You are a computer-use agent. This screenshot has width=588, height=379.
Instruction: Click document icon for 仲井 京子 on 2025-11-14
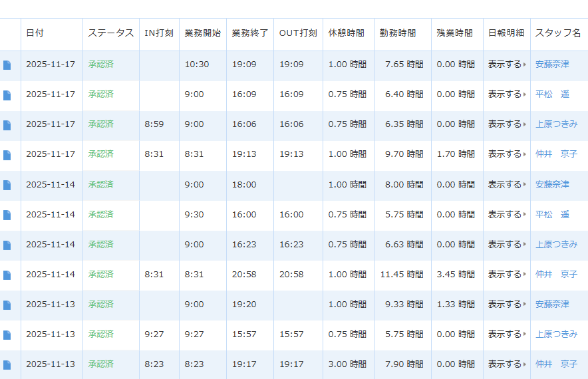click(x=7, y=275)
